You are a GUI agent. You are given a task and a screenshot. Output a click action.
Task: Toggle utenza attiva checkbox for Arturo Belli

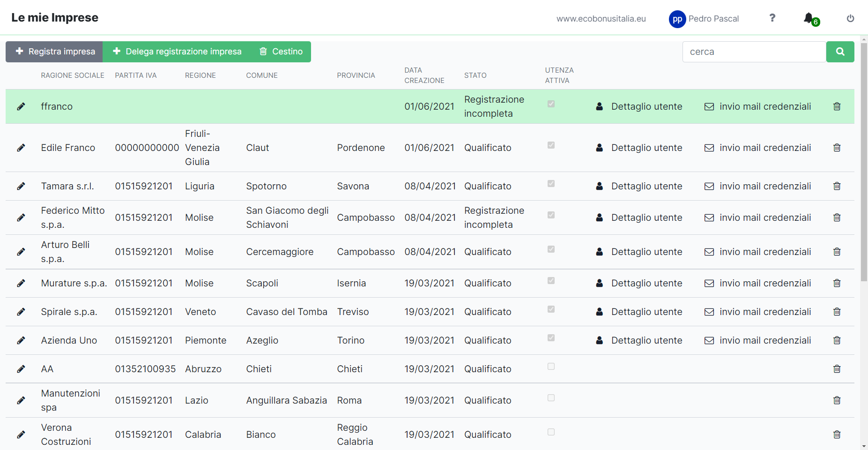(x=551, y=249)
